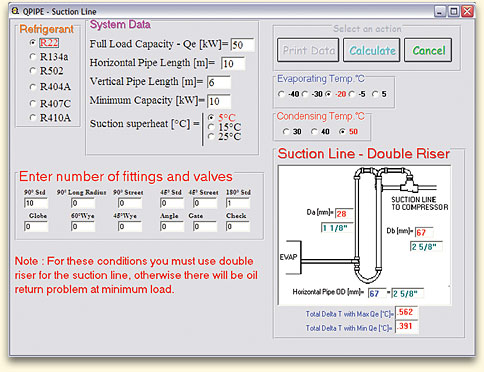Click the 45° Std fittings count field
484x372 pixels.
(x=172, y=203)
